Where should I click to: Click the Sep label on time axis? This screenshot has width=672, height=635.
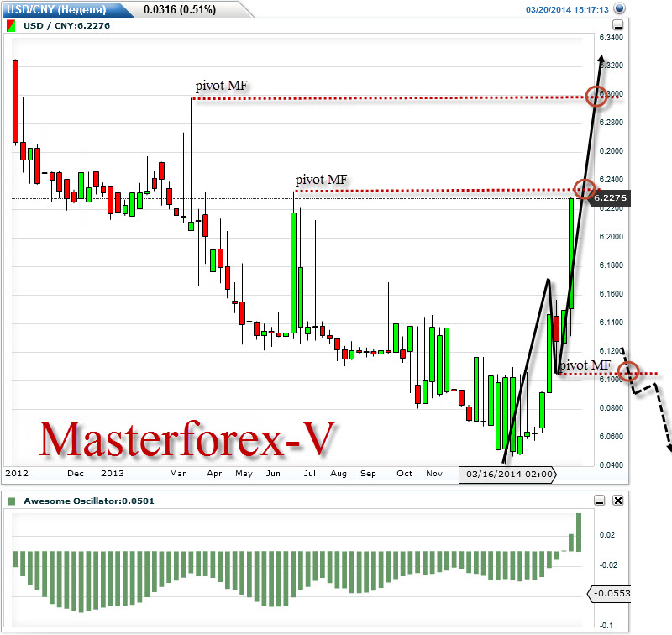coord(368,474)
